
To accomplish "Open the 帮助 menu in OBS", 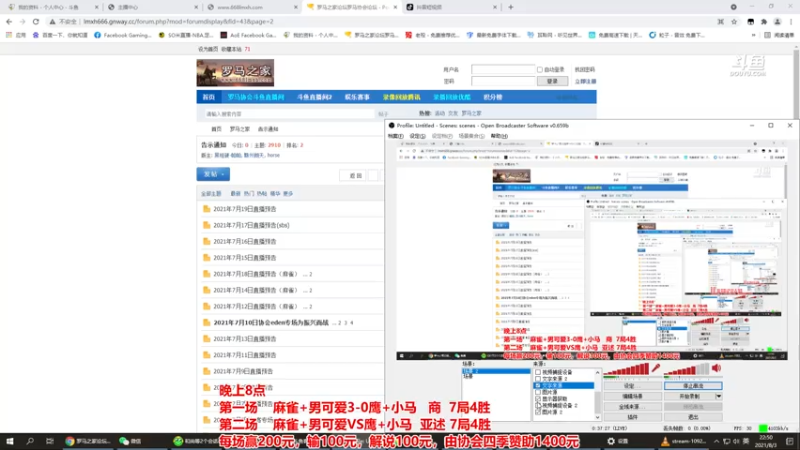I will tap(499, 136).
